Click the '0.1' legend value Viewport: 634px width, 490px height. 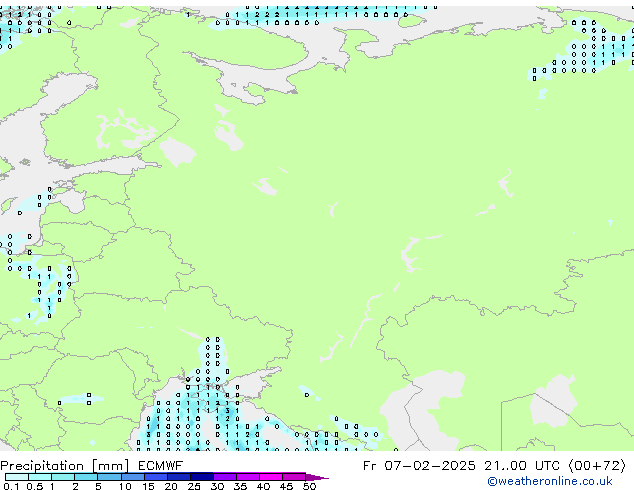point(12,486)
